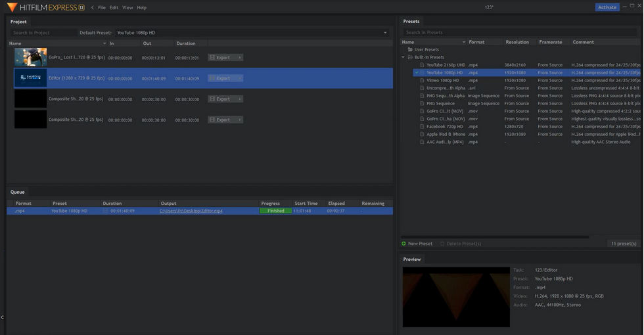
Task: Click the Elapsed column header in Queue
Action: click(x=336, y=203)
